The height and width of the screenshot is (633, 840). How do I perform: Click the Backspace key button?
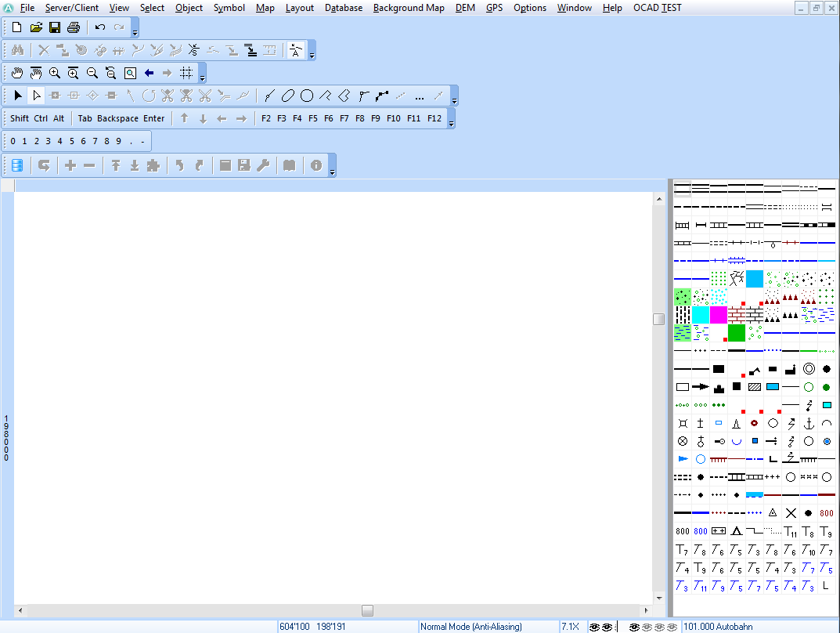[x=118, y=118]
